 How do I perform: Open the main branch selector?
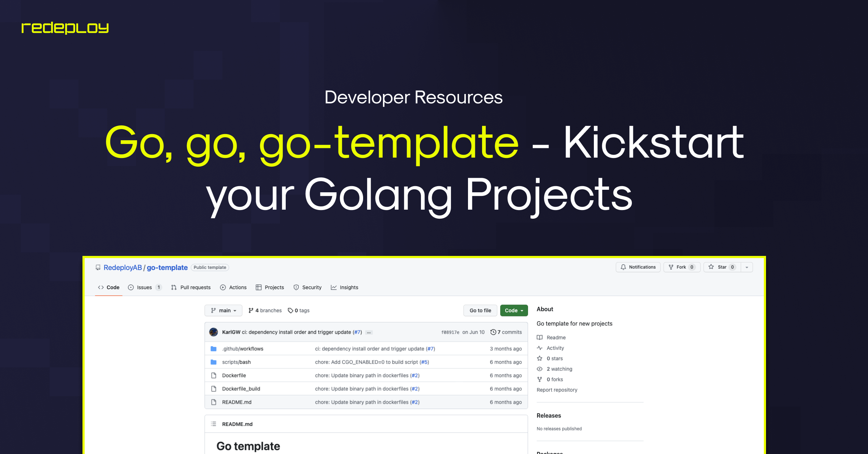coord(224,310)
